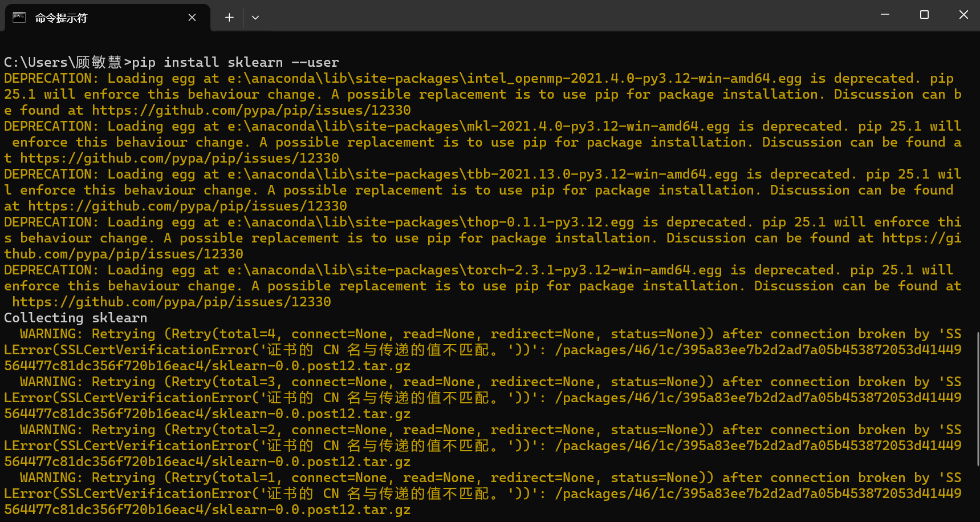Click the maximize window icon

(x=924, y=14)
